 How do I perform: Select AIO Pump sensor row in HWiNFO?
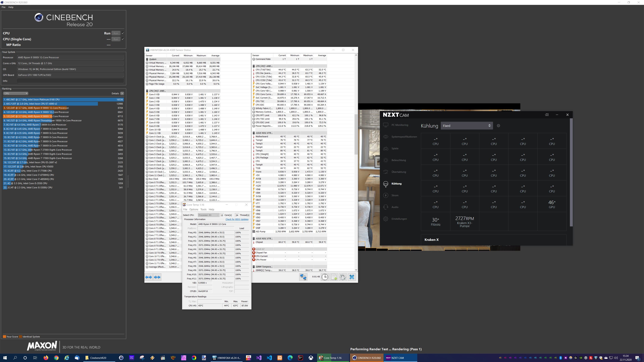[x=289, y=232]
